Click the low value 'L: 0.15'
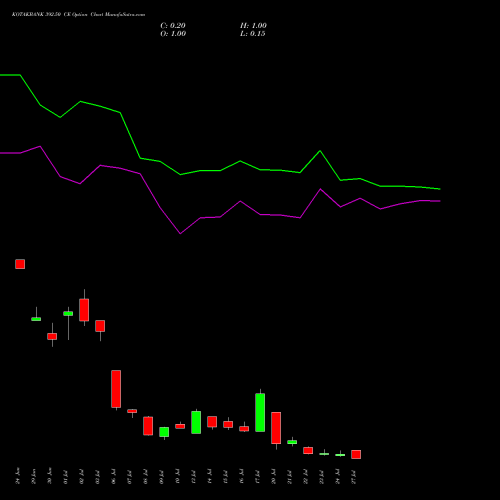The width and height of the screenshot is (500, 500). pos(253,34)
